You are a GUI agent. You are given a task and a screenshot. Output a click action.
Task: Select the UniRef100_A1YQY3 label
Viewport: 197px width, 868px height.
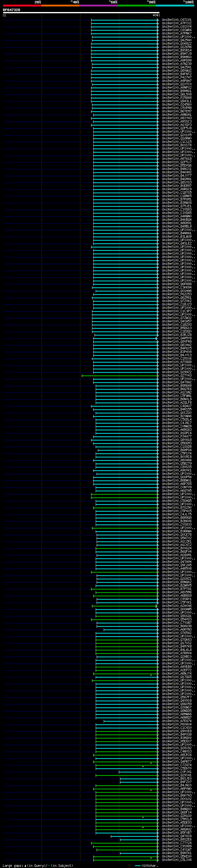(x=177, y=125)
